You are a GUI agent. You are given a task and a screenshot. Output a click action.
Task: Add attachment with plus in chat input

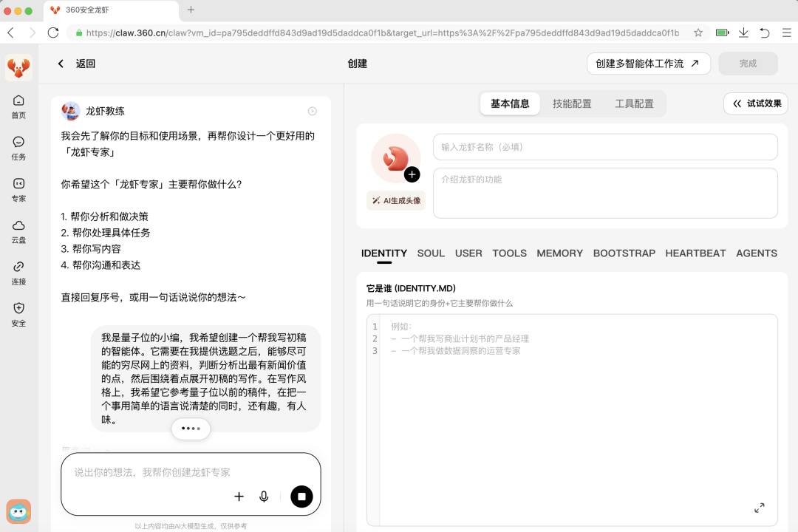239,497
